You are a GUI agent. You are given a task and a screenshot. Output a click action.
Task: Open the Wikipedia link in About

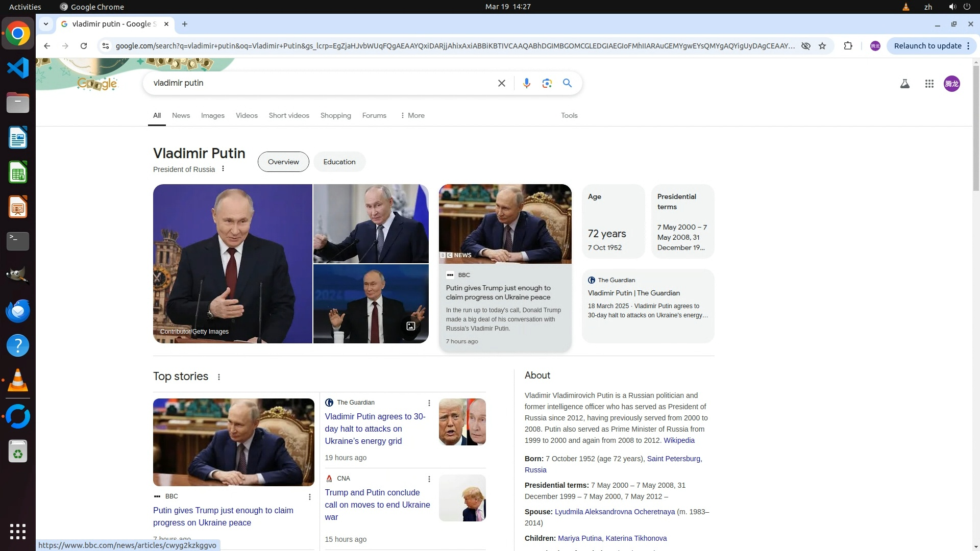(x=679, y=440)
